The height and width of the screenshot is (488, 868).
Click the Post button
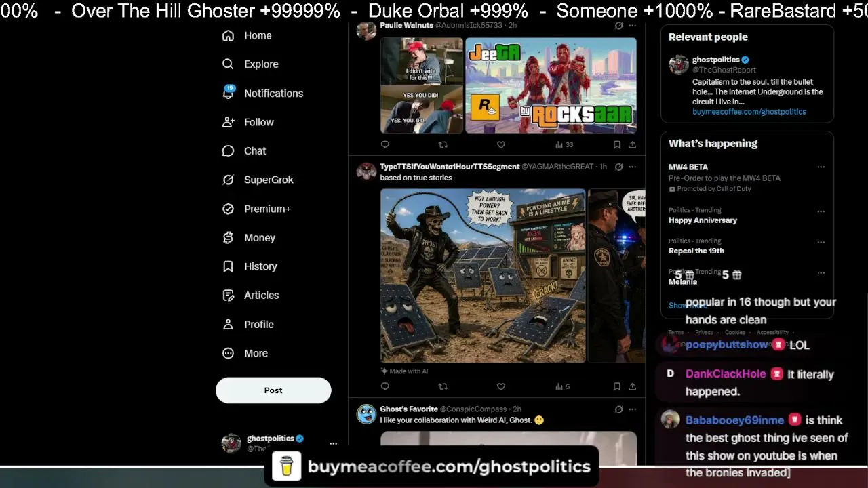273,390
